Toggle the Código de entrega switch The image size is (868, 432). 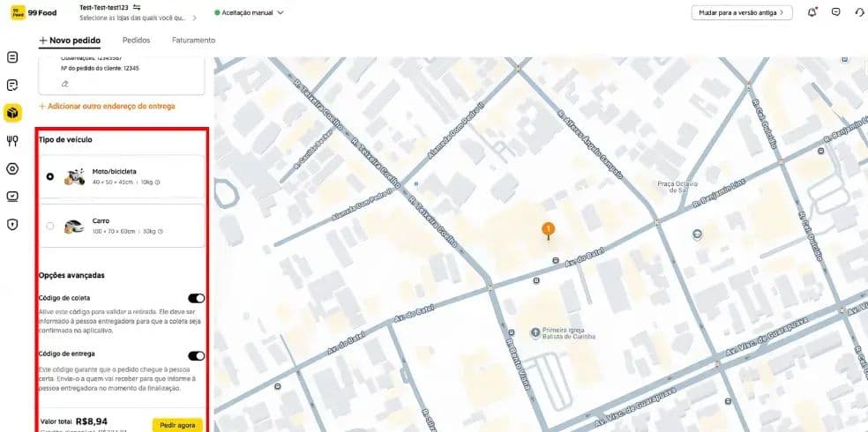[x=196, y=355]
